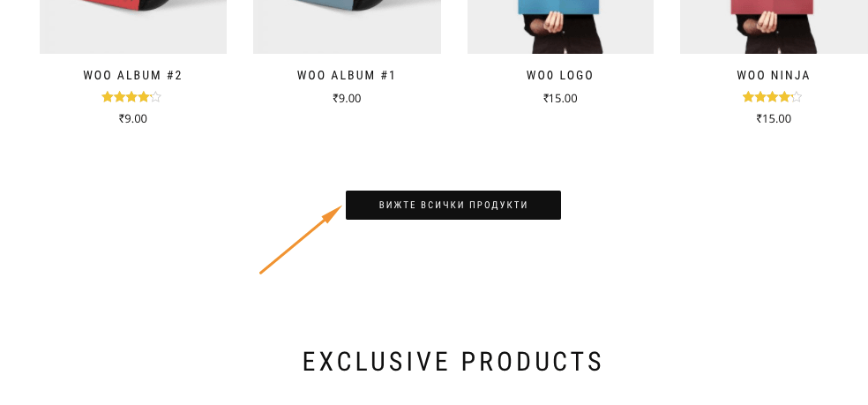Screen dimensions: 868x405
Task: Click the Exclusive Products heading
Action: click(x=453, y=362)
